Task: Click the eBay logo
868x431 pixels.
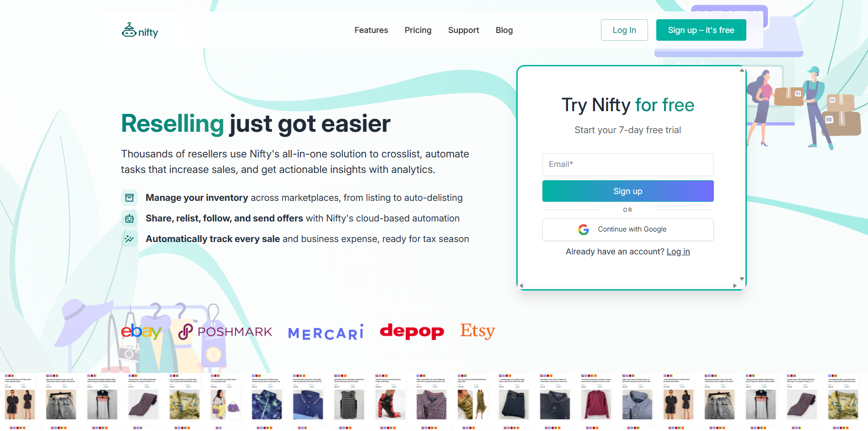Action: click(141, 331)
